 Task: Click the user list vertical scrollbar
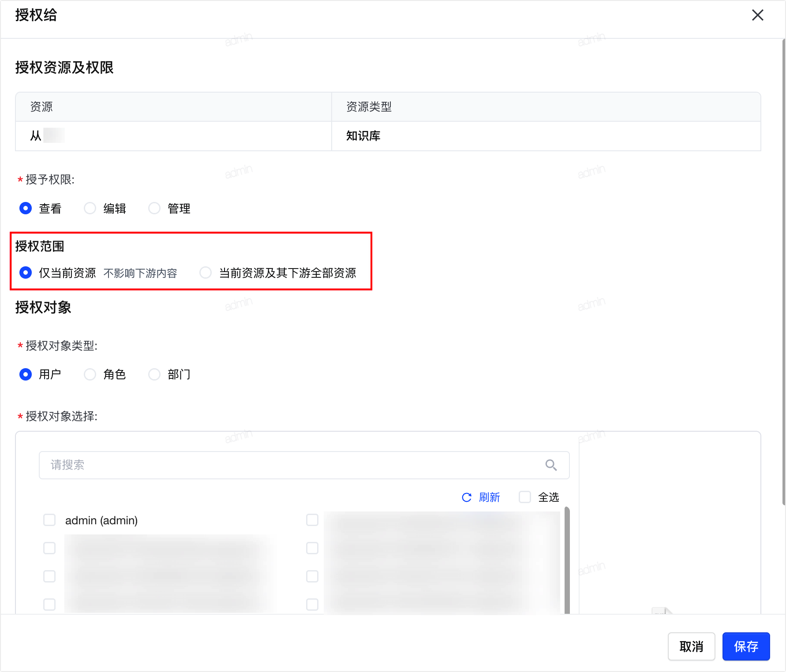coord(567,560)
